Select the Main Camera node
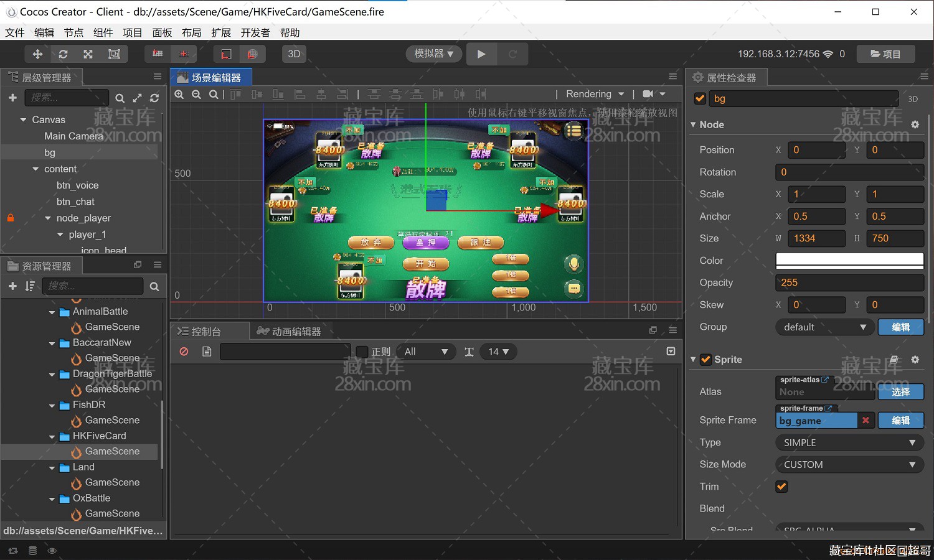This screenshot has width=934, height=560. (x=73, y=136)
